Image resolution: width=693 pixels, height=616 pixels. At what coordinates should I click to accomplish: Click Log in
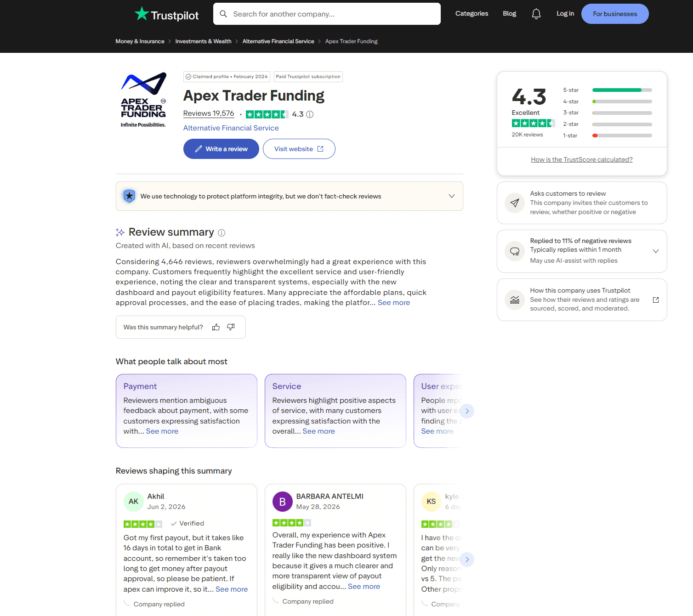(565, 14)
